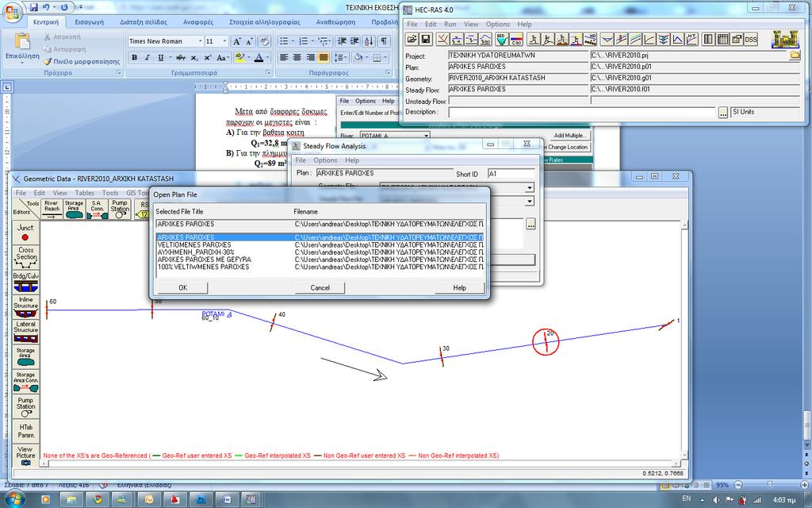Open Lateral Structure editor
Viewport: 812px width, 508px height.
pos(25,331)
